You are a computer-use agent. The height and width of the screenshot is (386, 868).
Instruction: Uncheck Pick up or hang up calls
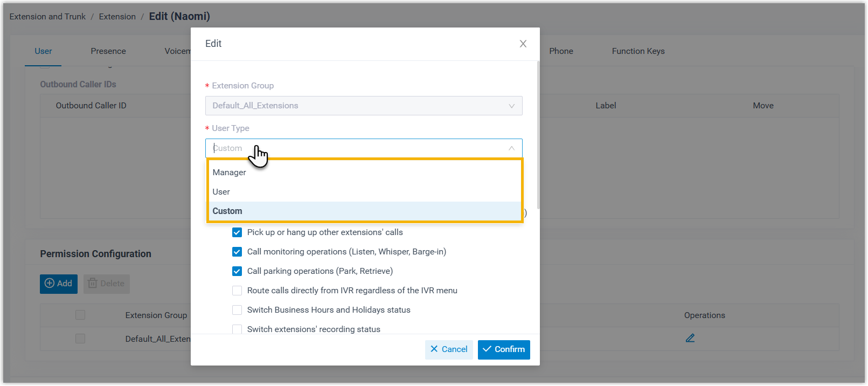(x=237, y=232)
